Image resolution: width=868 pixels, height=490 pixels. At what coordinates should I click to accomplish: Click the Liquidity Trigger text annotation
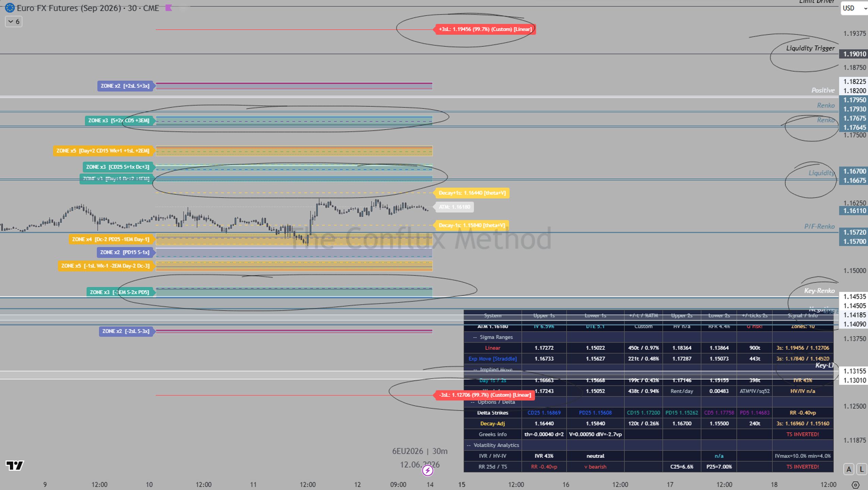(810, 48)
